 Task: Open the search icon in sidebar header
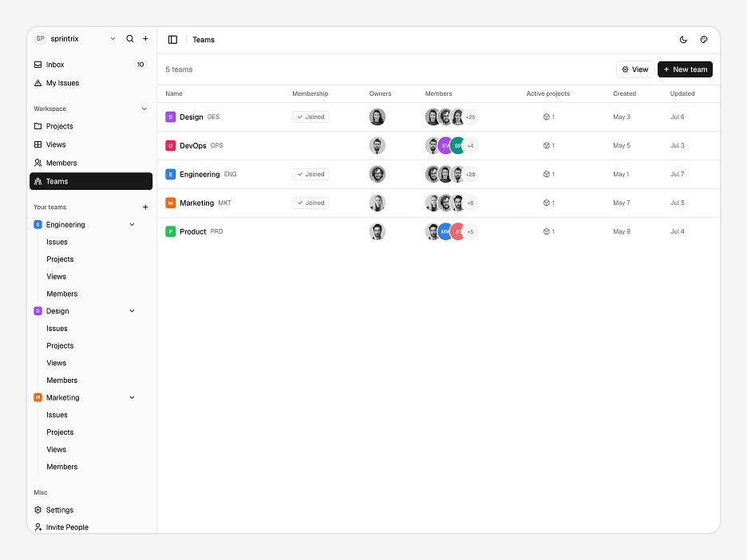[x=129, y=38]
